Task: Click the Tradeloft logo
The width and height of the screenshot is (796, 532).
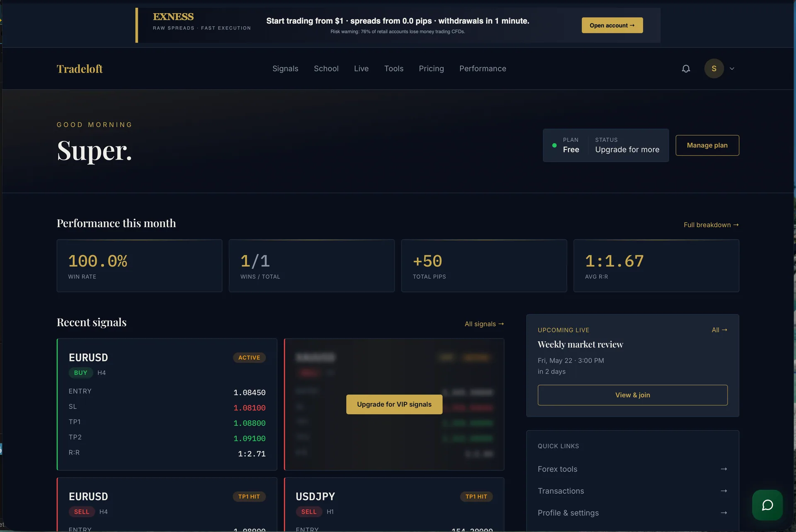Action: pos(80,69)
